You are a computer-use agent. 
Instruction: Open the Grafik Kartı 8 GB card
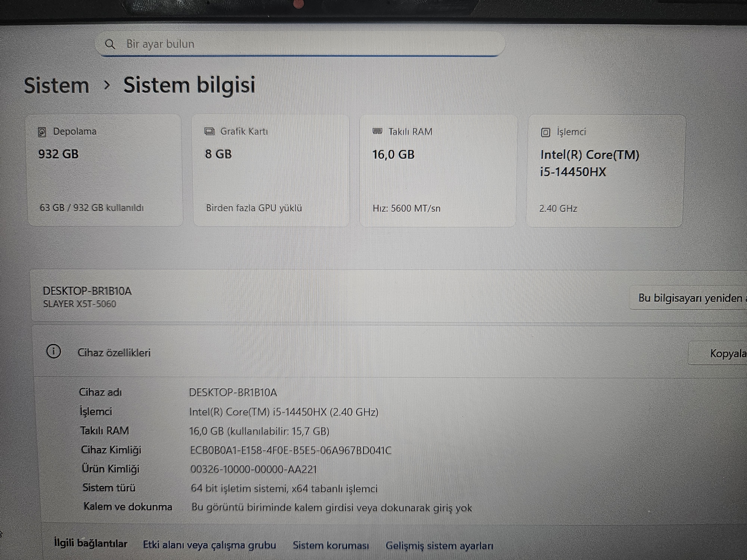coord(271,170)
